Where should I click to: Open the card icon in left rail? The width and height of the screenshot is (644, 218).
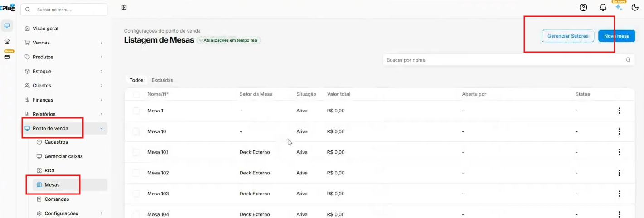tap(7, 57)
